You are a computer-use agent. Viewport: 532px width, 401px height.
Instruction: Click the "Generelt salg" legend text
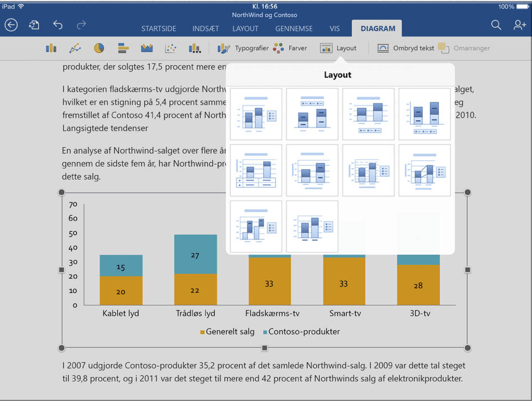tap(230, 332)
